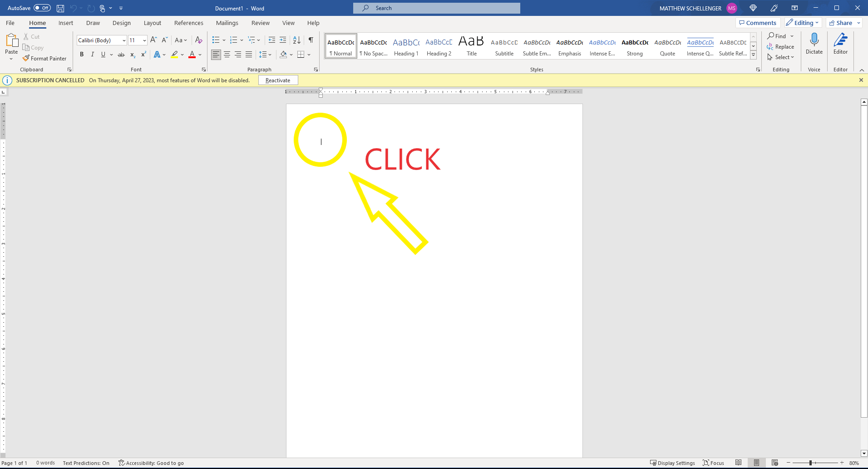Apply the text highlight color
868x469 pixels.
[x=174, y=55]
